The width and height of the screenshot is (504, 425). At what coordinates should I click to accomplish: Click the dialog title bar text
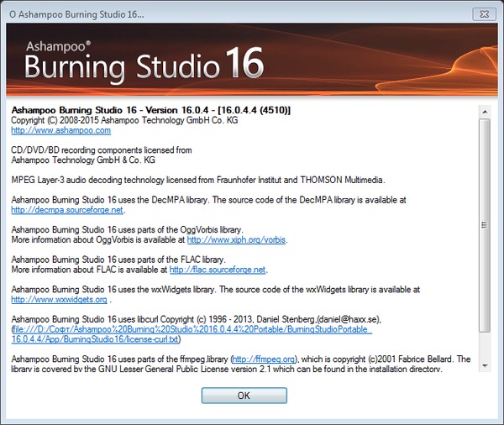[76, 14]
